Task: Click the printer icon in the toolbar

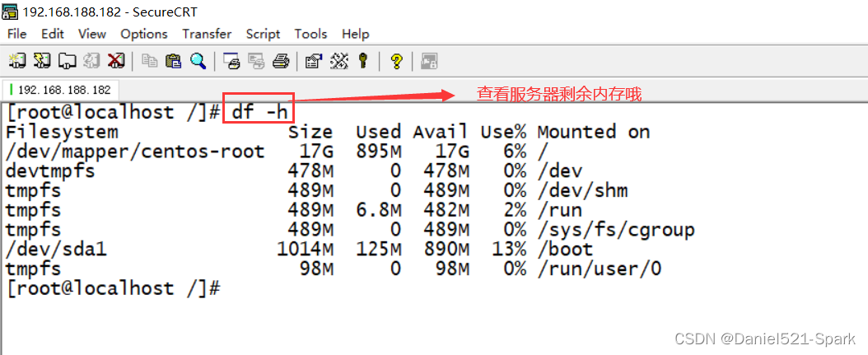Action: pyautogui.click(x=280, y=60)
